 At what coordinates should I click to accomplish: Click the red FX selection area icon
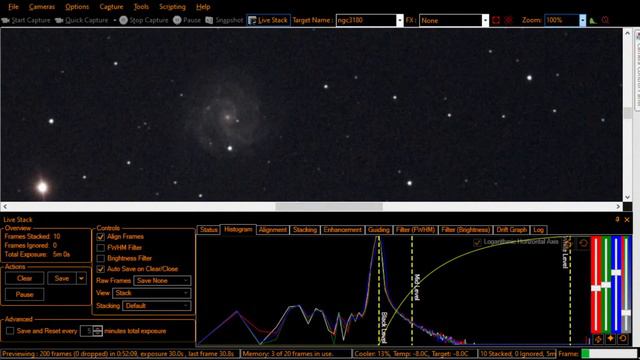[x=496, y=20]
